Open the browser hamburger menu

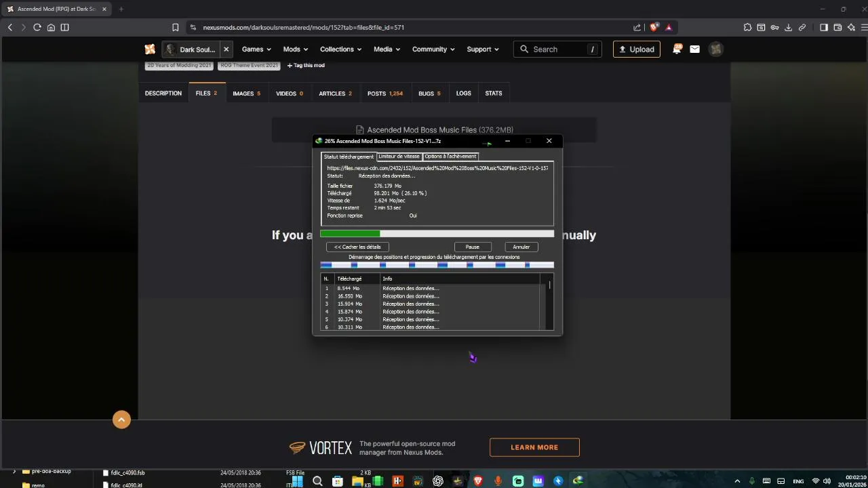(x=864, y=27)
